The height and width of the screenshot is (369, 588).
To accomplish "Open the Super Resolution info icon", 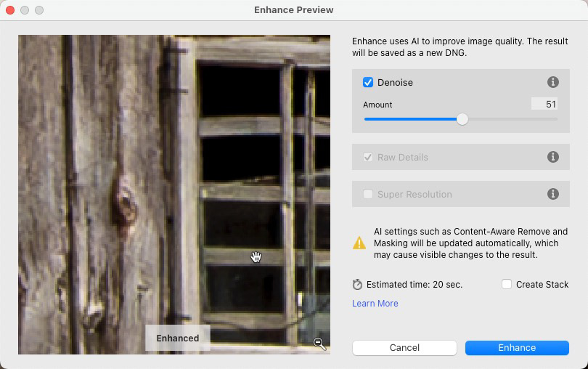I will [552, 194].
